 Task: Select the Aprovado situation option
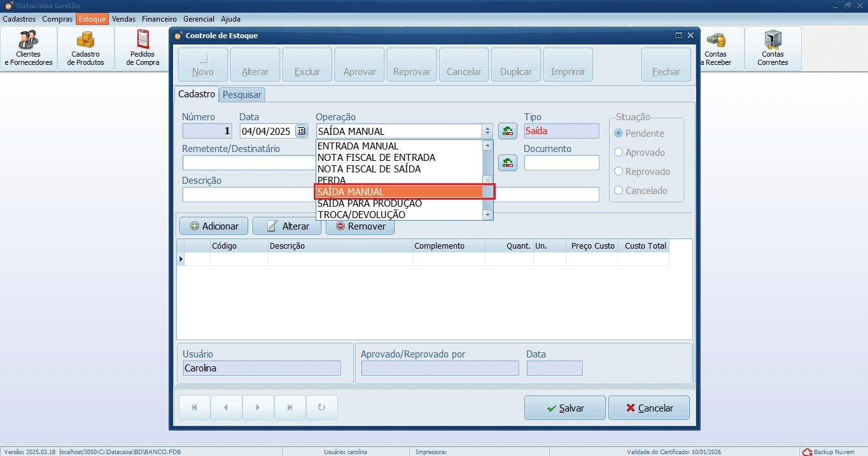click(x=618, y=152)
